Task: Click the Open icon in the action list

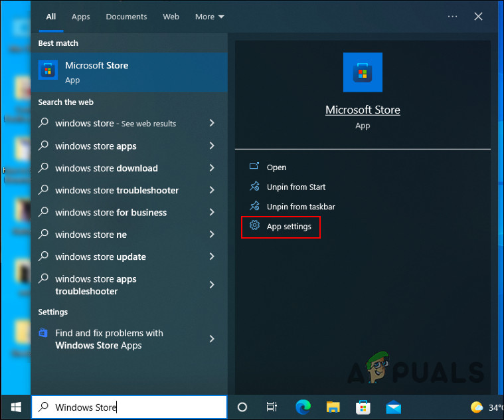Action: (x=254, y=166)
